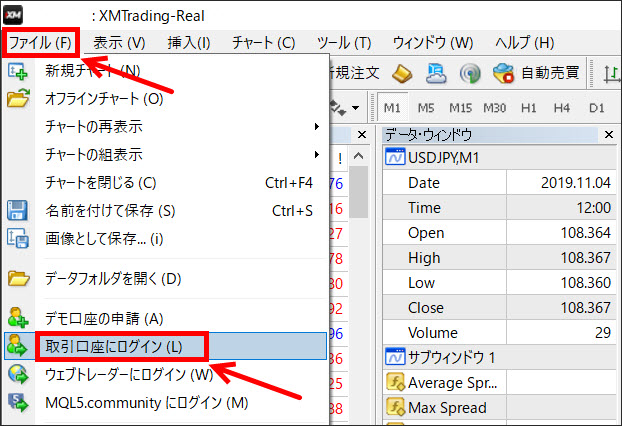The height and width of the screenshot is (426, 622).
Task: Choose オフラインチャート (O) from the menu
Action: 104,98
